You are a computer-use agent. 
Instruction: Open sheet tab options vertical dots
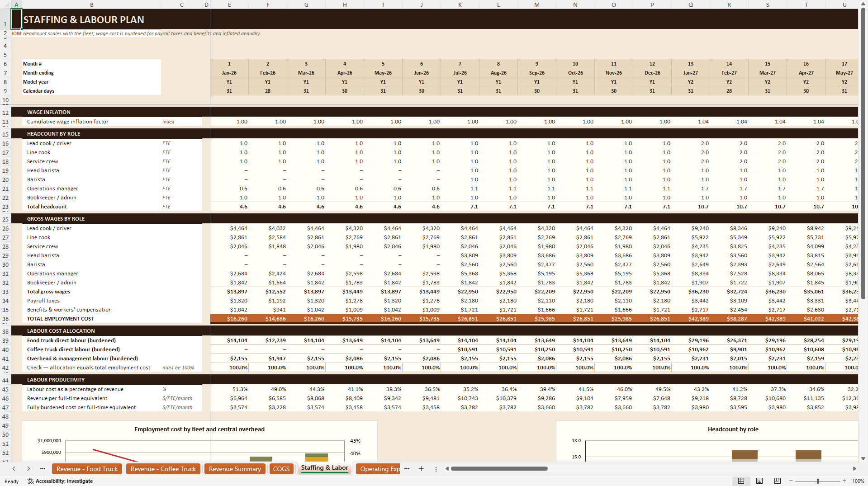tap(436, 469)
